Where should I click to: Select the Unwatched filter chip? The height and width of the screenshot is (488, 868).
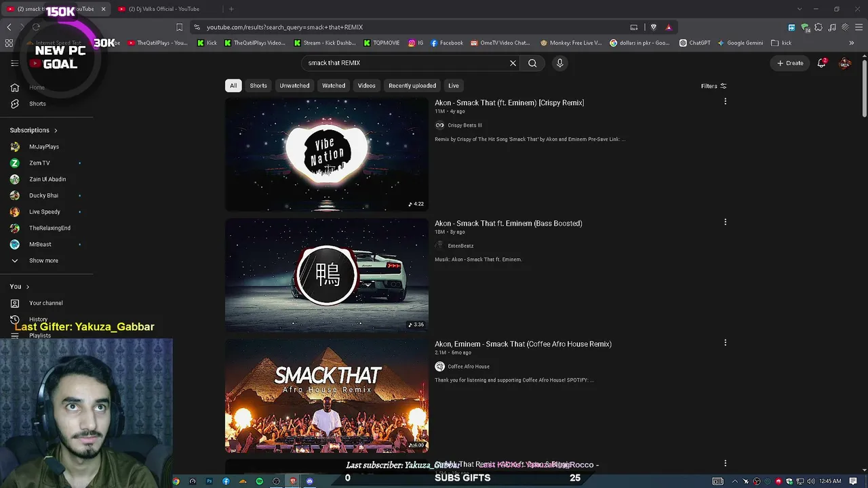coord(294,85)
